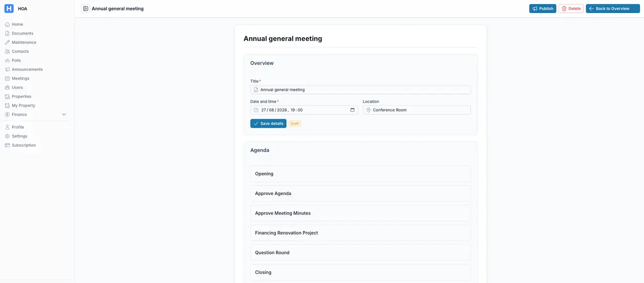Screen dimensions: 644x283
Task: Select the month value 08 in date
Action: pos(271,110)
